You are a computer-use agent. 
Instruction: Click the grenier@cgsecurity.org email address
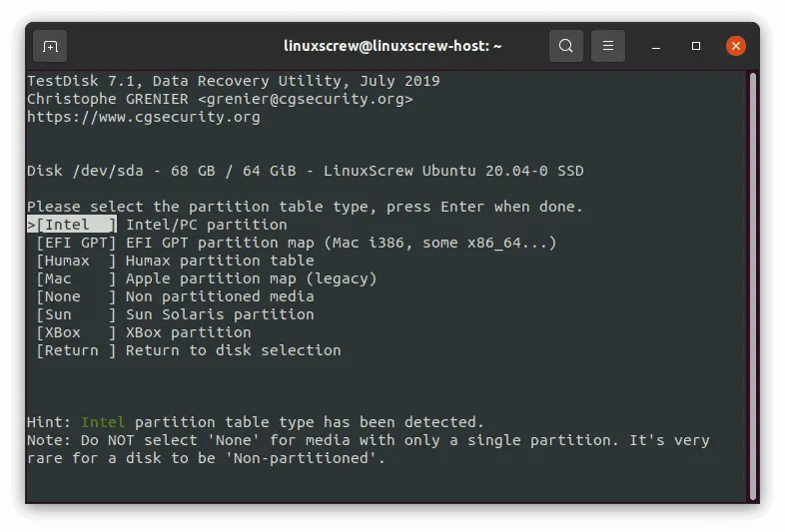(306, 99)
